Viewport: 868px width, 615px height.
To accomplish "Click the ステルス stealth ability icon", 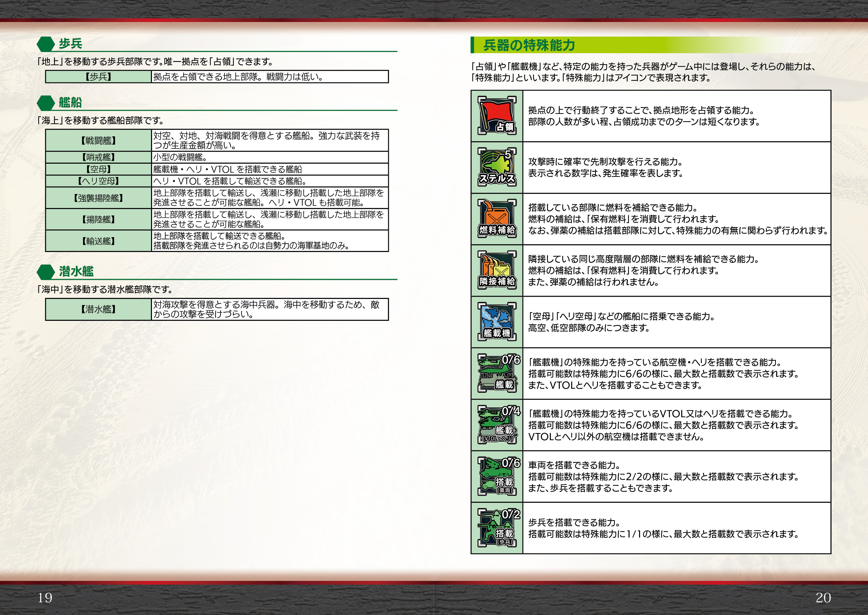I will tap(497, 167).
